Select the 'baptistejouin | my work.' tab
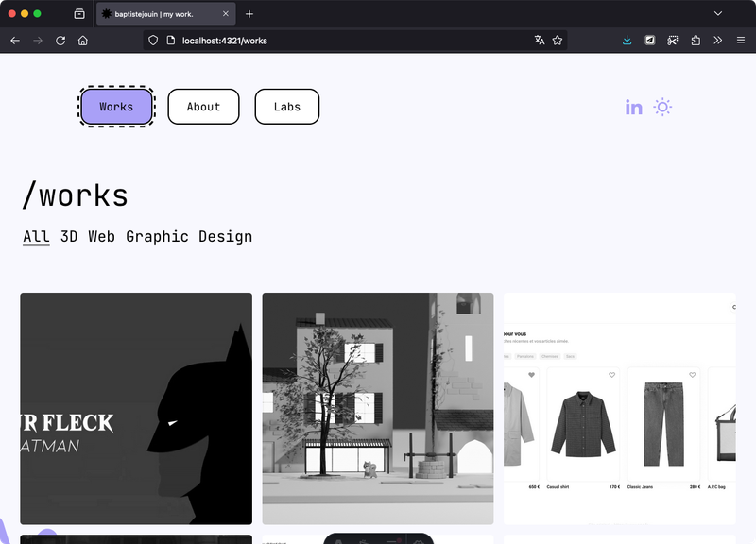Image resolution: width=756 pixels, height=544 pixels. click(x=166, y=14)
